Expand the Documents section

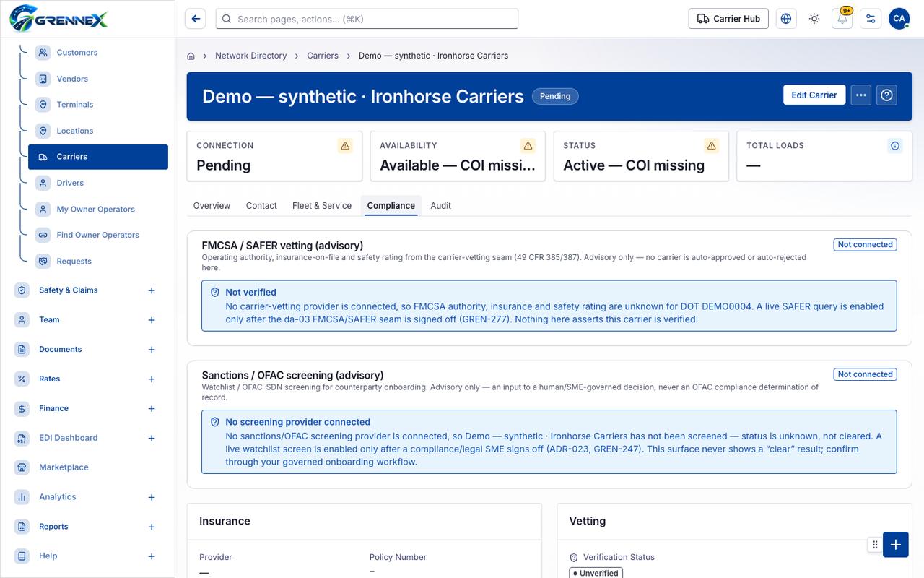tap(152, 350)
